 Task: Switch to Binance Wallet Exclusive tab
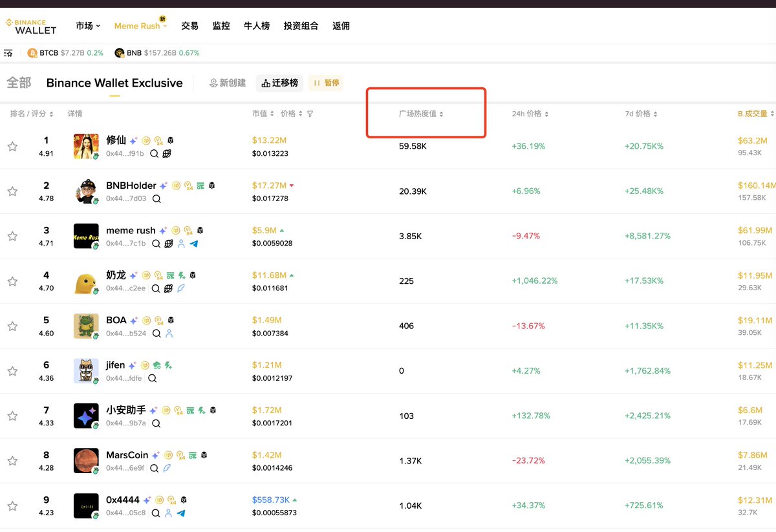pyautogui.click(x=114, y=83)
